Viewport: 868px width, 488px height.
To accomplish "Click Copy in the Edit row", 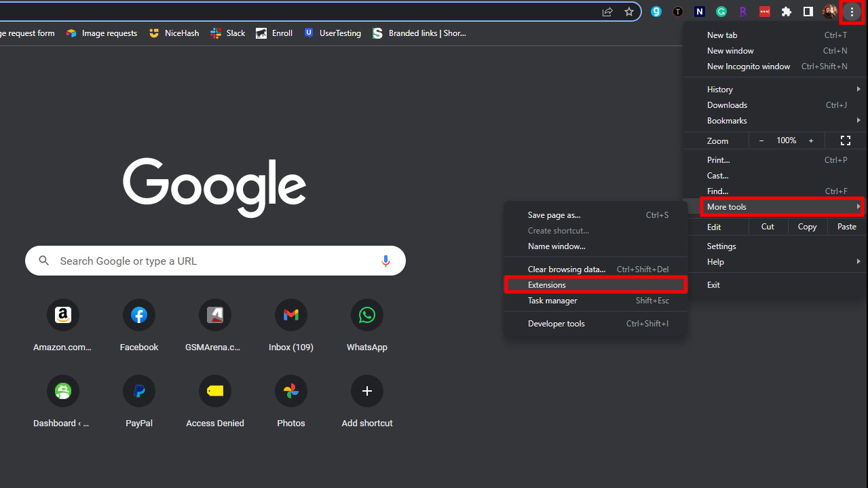I will coord(808,227).
